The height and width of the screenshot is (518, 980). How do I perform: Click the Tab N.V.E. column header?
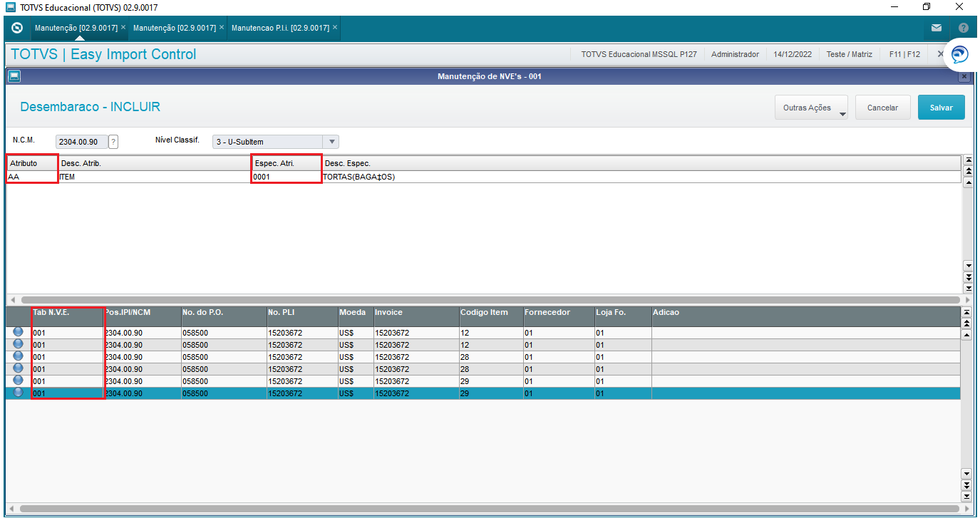[x=67, y=317]
